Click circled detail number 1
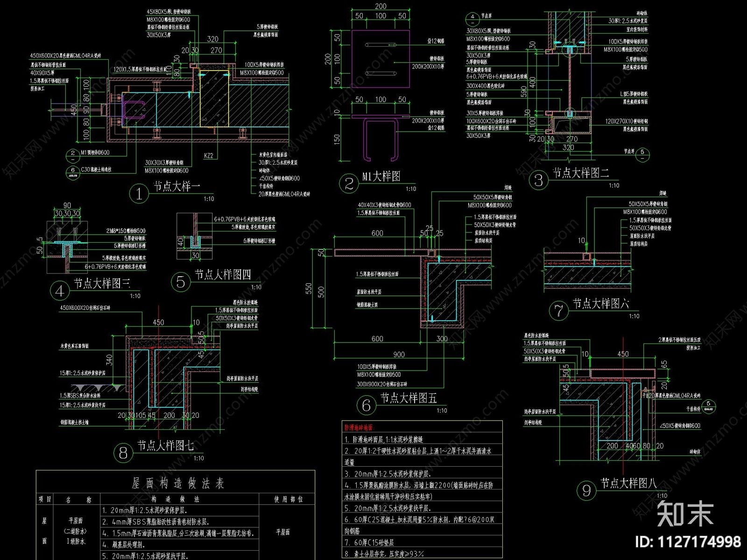747x560 pixels. click(139, 193)
